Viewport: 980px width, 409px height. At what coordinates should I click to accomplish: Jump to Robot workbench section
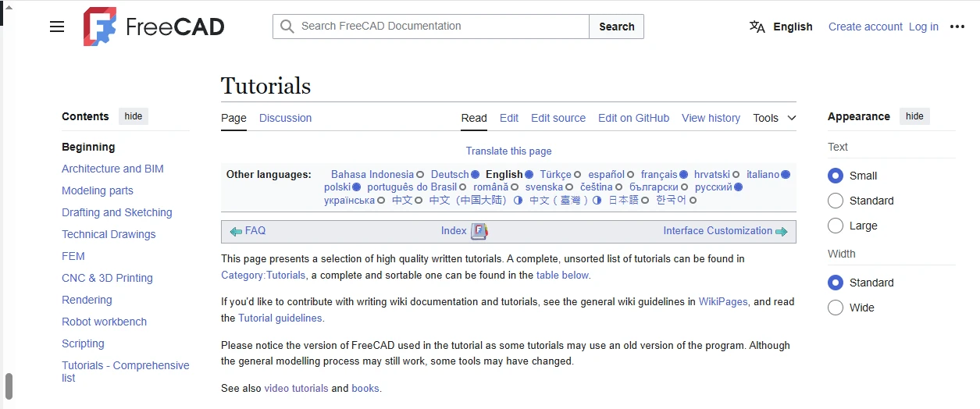pos(105,322)
